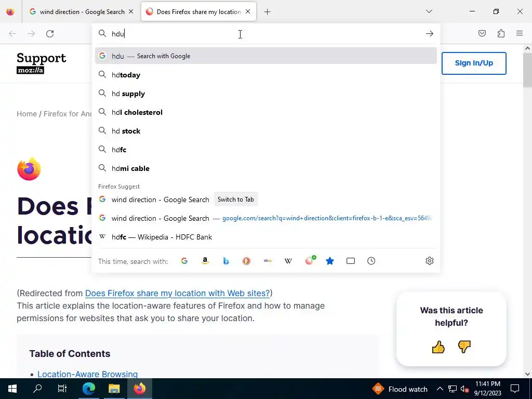Viewport: 532px width, 399px height.
Task: Open muted volume tray icon
Action: [464, 389]
